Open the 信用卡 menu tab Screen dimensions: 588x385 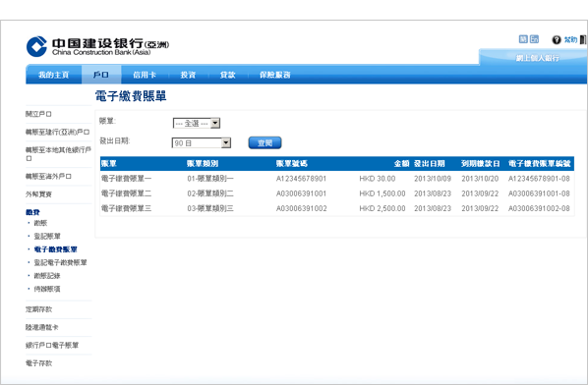click(145, 75)
